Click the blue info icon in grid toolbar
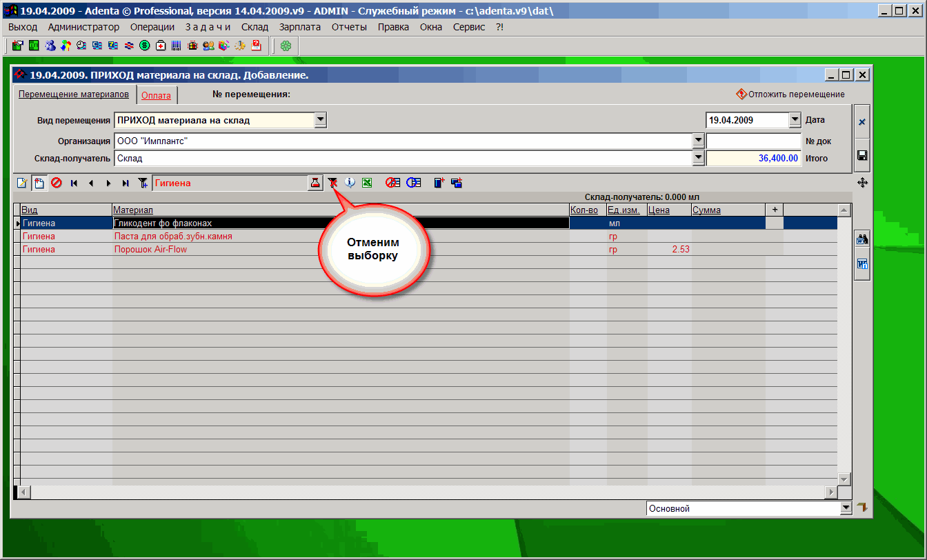This screenshot has width=927, height=560. [350, 183]
